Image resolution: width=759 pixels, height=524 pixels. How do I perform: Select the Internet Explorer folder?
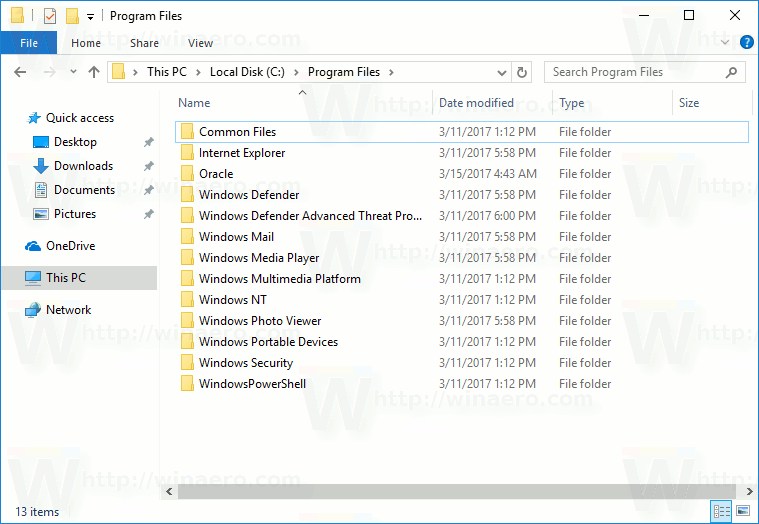(462, 153)
